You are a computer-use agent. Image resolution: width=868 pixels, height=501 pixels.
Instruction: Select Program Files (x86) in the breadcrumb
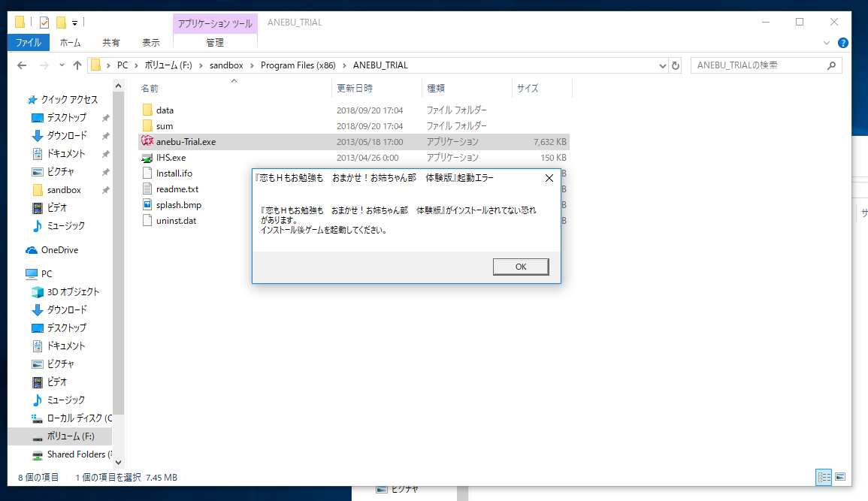298,65
